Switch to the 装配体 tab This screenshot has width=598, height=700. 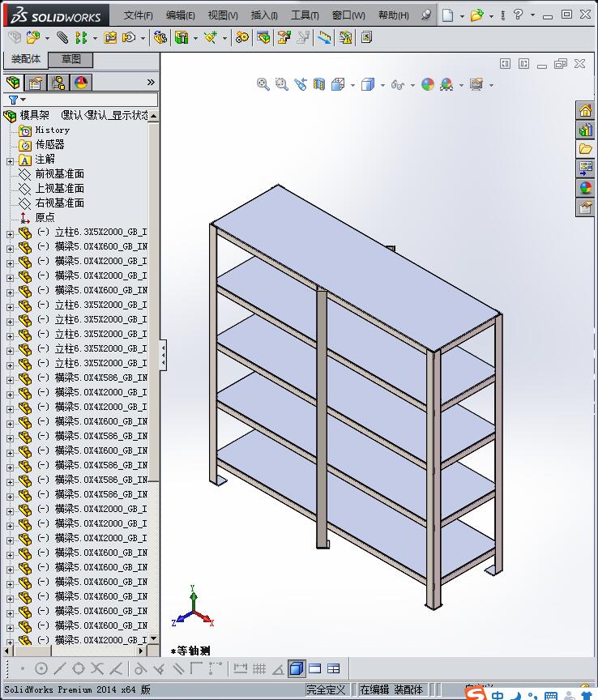25,59
